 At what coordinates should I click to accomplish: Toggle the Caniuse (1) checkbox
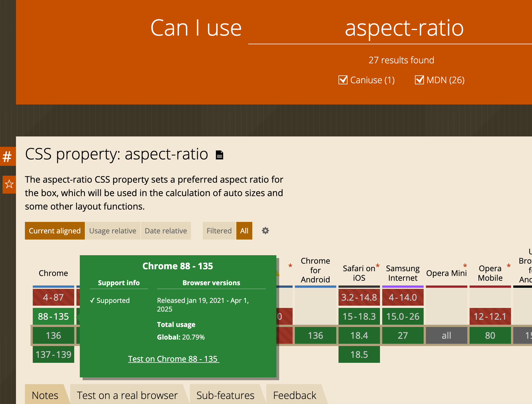point(343,80)
